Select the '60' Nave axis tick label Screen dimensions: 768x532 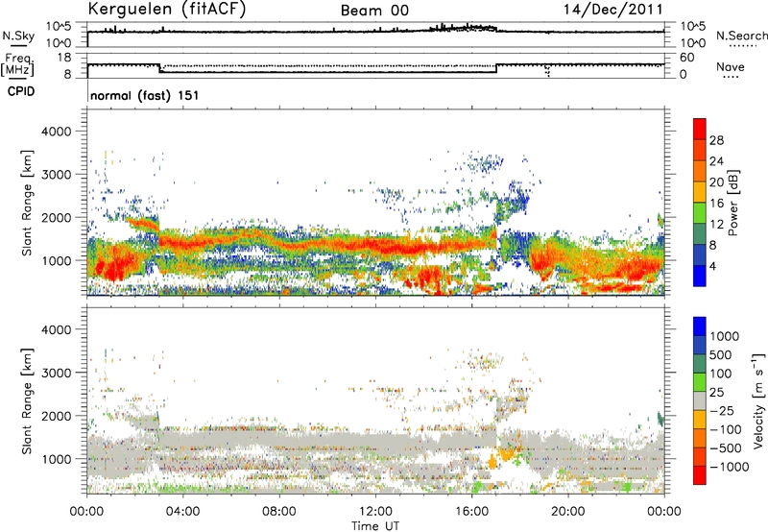tap(687, 58)
